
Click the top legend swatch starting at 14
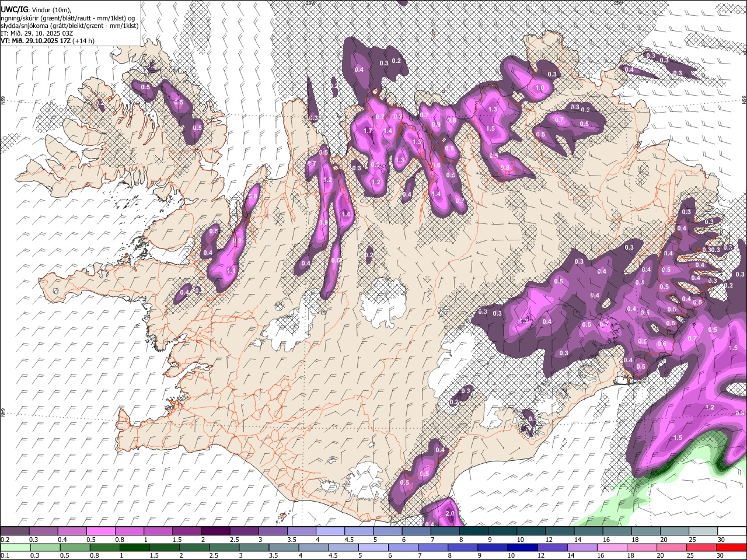pos(588,531)
